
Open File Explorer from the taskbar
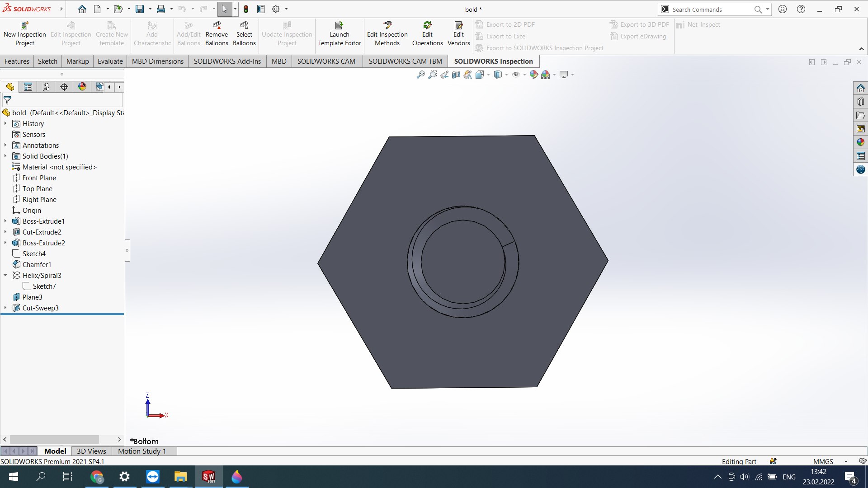point(180,477)
